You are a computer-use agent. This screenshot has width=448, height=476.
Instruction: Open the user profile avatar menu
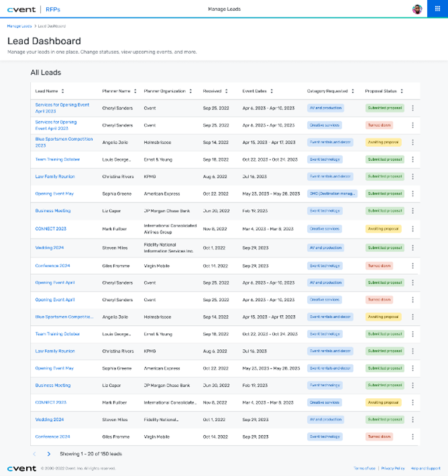417,9
